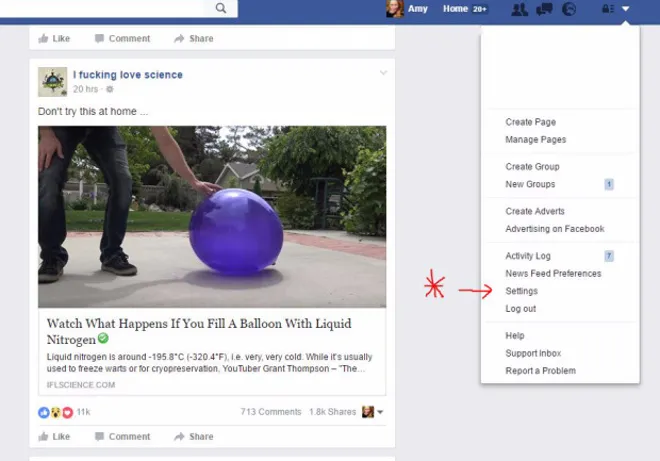Viewport: 660px width, 461px height.
Task: Open Support Inbox menu entry
Action: (533, 354)
